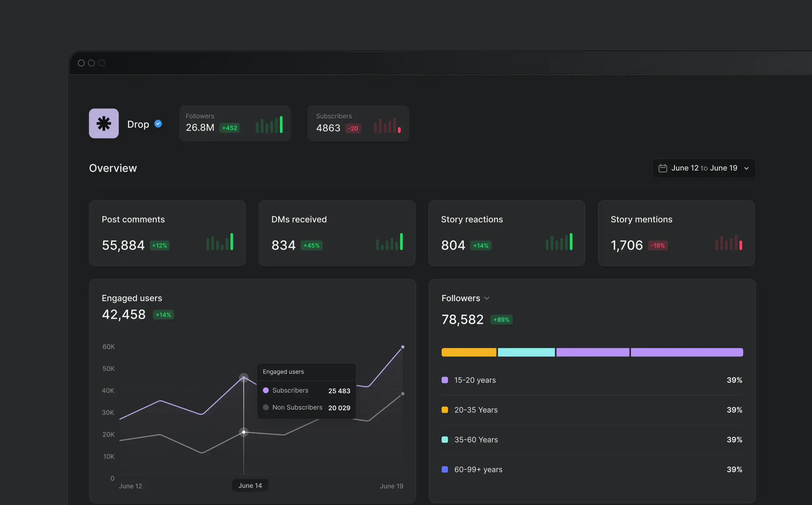Click the rightmost purple segment of age bar
812x505 pixels.
click(x=687, y=352)
